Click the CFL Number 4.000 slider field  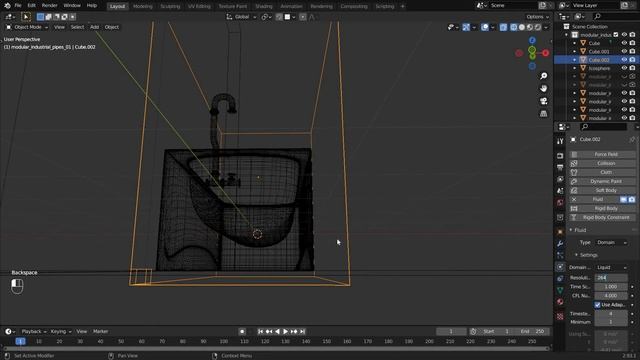coord(611,296)
